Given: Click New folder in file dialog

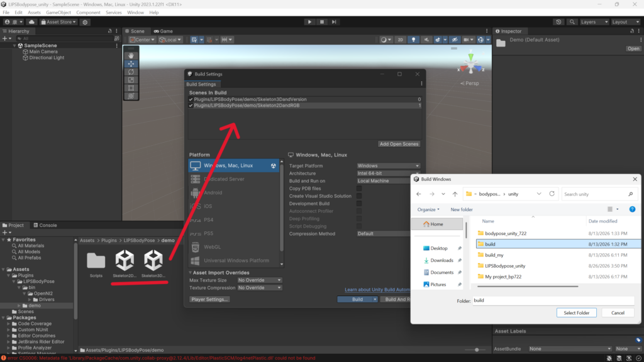Looking at the screenshot, I should coord(461,209).
